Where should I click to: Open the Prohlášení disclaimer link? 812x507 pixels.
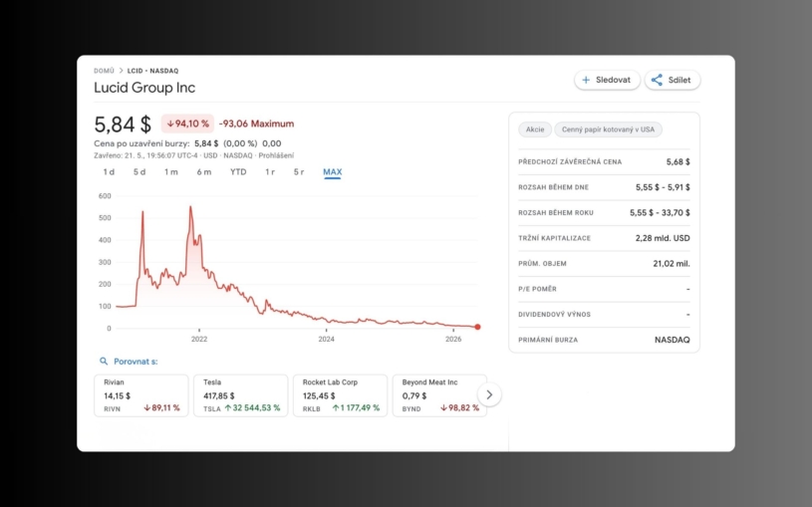[x=276, y=155]
